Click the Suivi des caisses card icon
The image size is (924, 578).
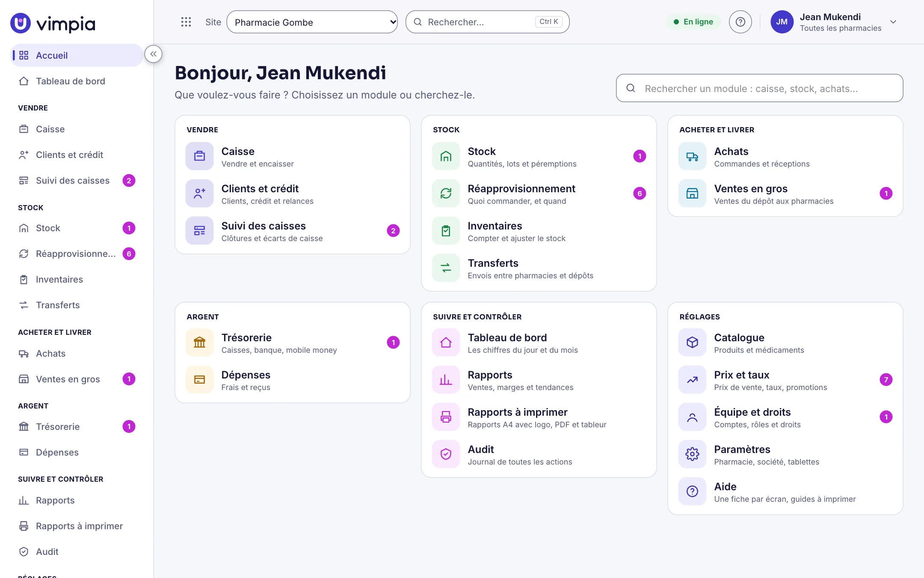pos(199,231)
